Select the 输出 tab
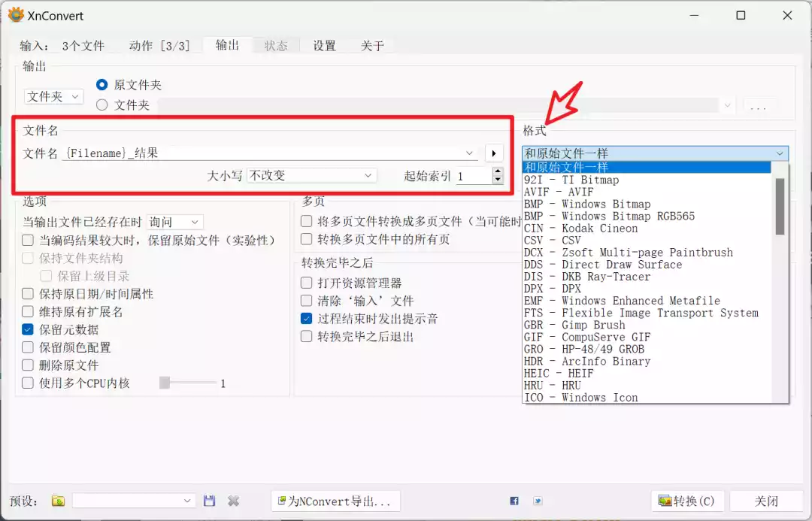 coord(227,45)
